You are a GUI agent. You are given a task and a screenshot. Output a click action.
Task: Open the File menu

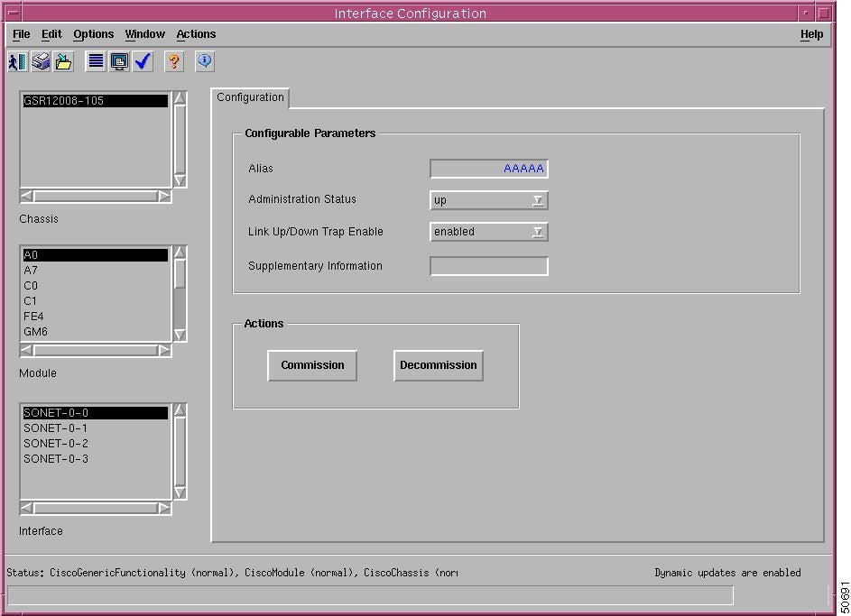pyautogui.click(x=21, y=34)
